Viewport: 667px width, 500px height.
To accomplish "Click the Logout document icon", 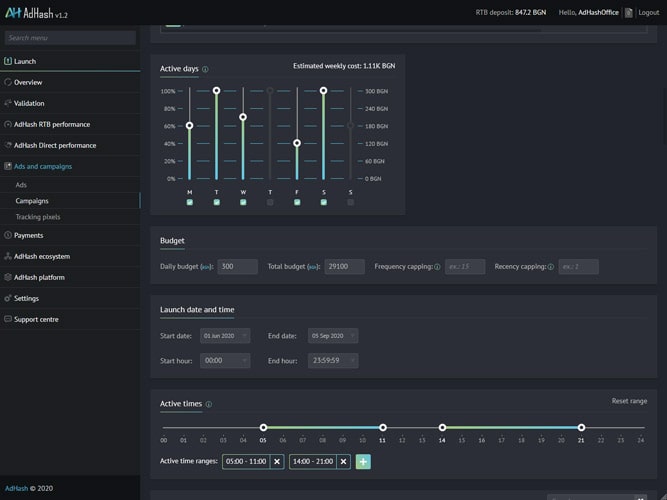I will [628, 13].
